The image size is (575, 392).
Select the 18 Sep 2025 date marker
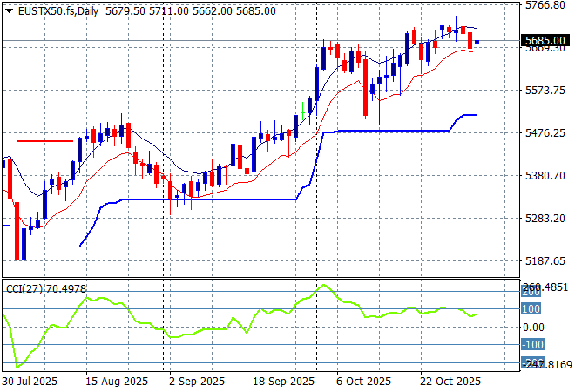[x=282, y=382]
